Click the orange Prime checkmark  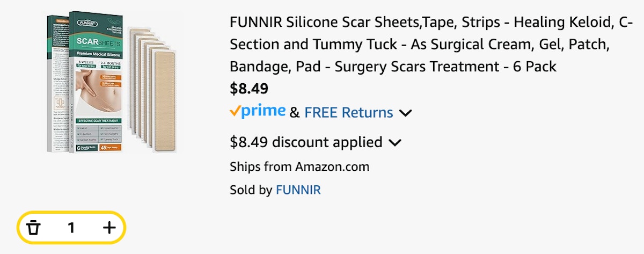pos(235,111)
